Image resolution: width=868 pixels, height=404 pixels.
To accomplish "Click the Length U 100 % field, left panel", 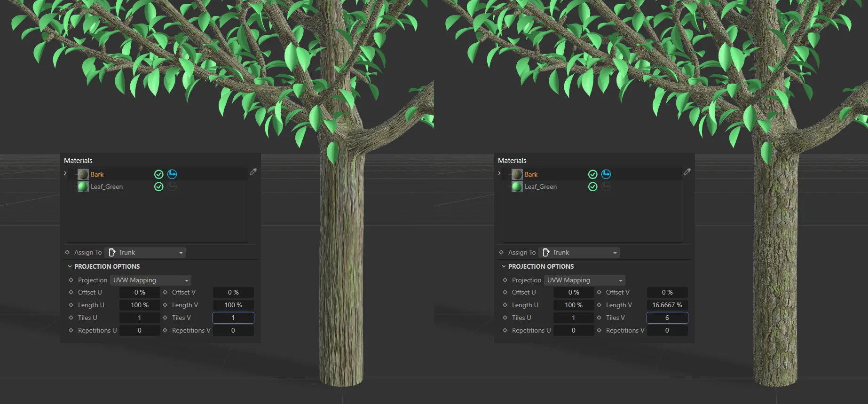I will tap(140, 305).
